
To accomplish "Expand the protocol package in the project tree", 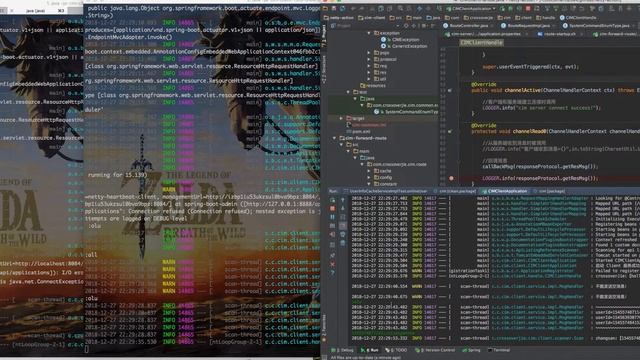I will (369, 59).
